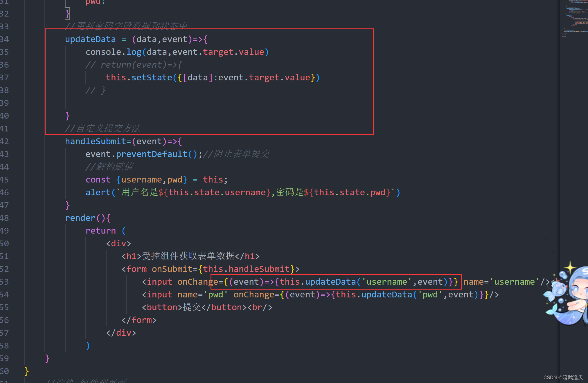Click 'this.setState' on line 37
This screenshot has height=383, width=588.
(139, 77)
